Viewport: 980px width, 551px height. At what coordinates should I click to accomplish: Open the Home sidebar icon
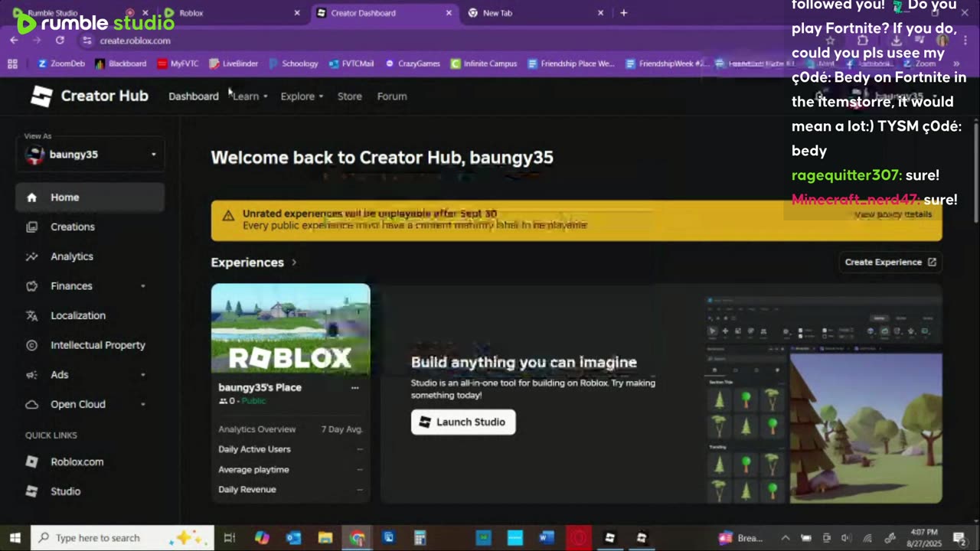tap(31, 197)
